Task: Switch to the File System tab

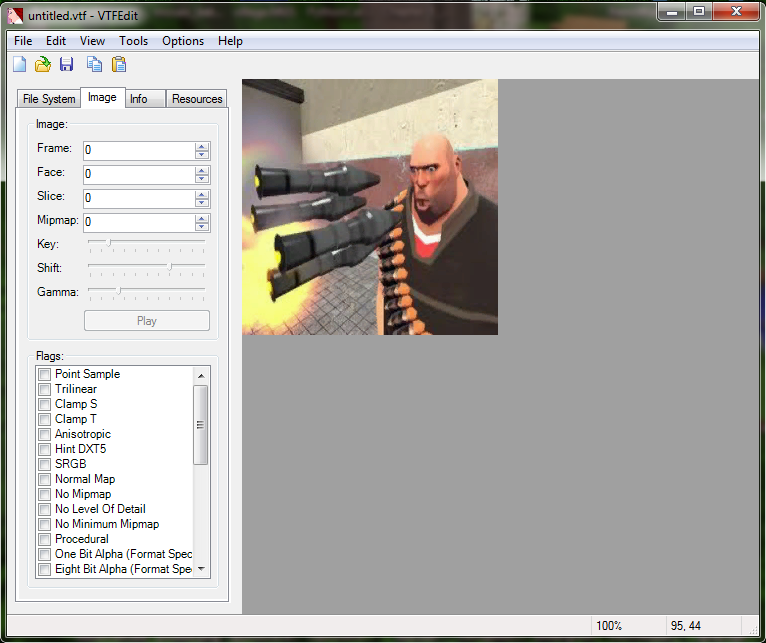Action: tap(49, 99)
